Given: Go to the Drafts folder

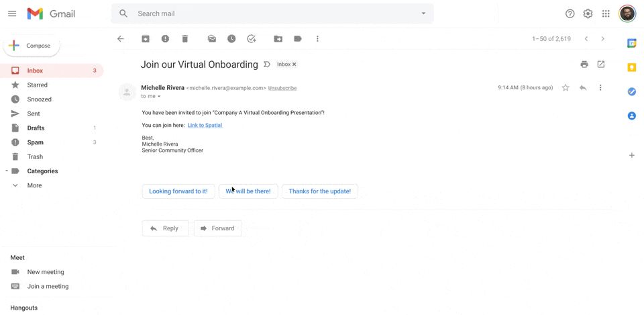Looking at the screenshot, I should pyautogui.click(x=36, y=128).
